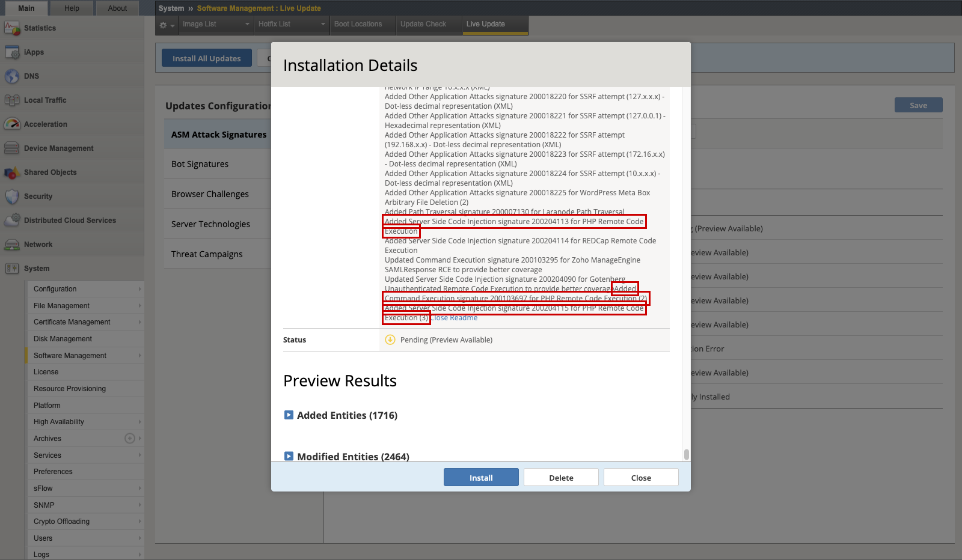The width and height of the screenshot is (962, 560).
Task: Click the Delete button in dialog
Action: (561, 478)
